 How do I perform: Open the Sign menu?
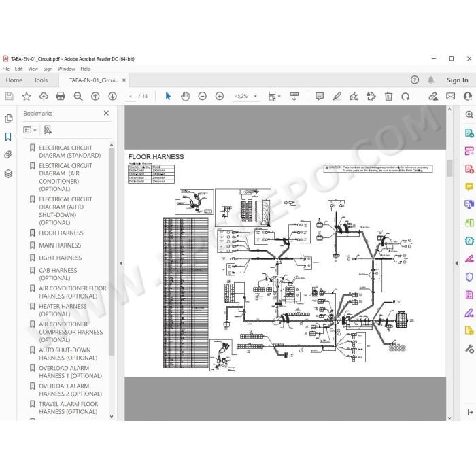[48, 69]
